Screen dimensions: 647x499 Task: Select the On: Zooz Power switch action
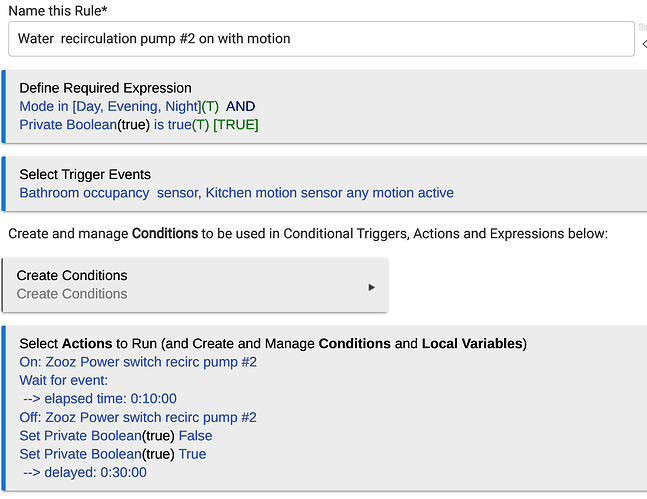click(138, 361)
